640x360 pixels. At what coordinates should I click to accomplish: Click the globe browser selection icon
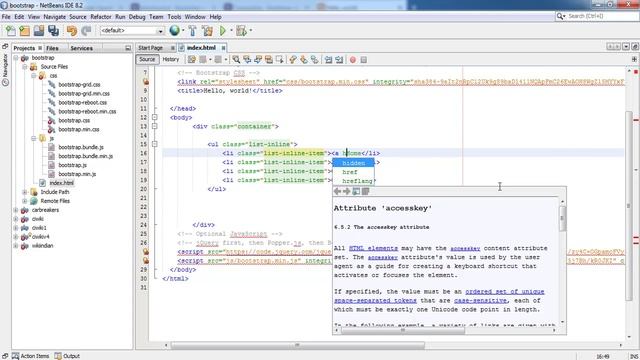click(174, 30)
